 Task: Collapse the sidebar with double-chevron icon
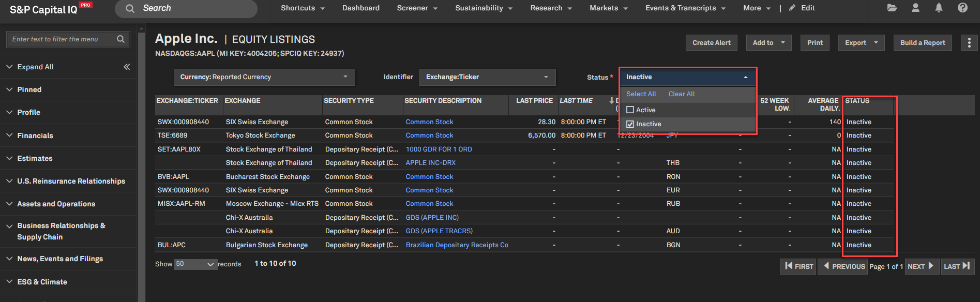[x=127, y=67]
